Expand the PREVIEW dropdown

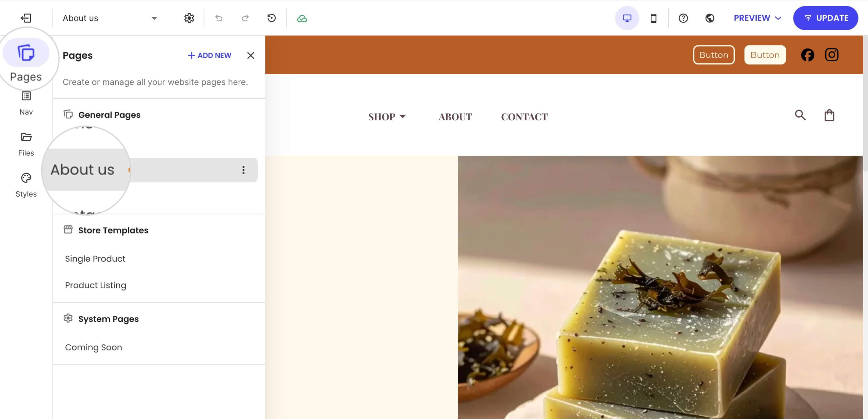click(x=757, y=18)
